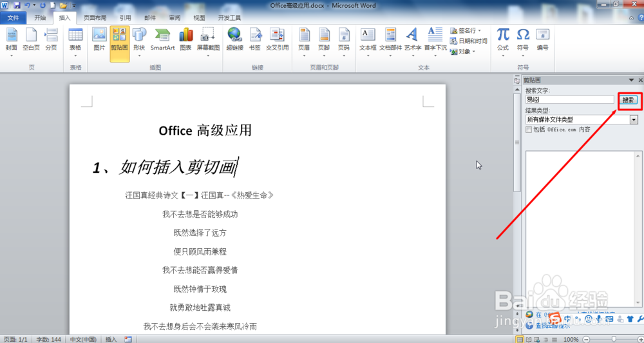This screenshot has width=644, height=343.
Task: Open the Page Number (页码) menu
Action: click(344, 41)
